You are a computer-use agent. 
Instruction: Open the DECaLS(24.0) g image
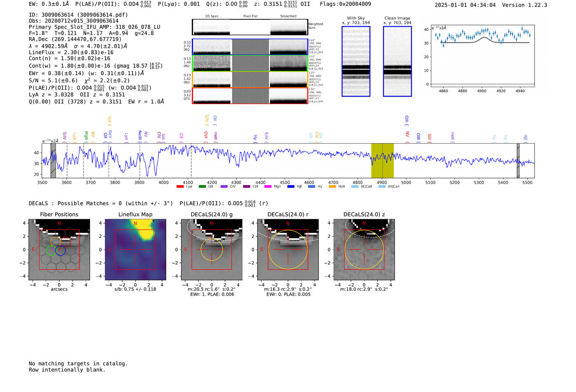[212, 249]
